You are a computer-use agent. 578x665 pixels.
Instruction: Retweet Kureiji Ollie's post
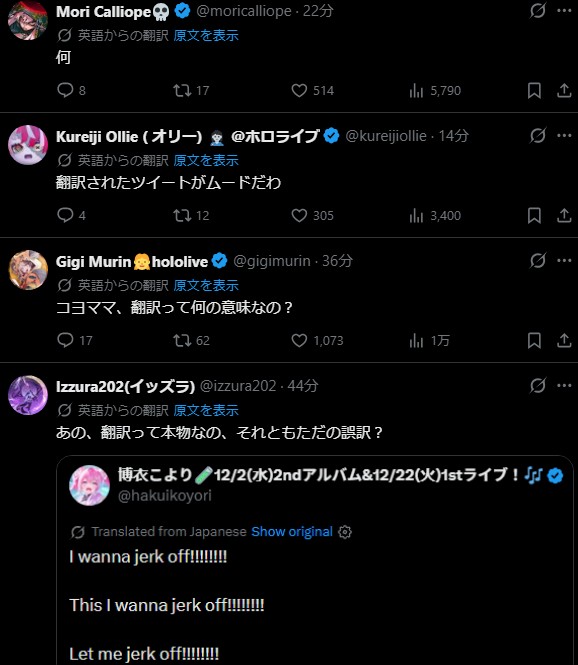[182, 215]
